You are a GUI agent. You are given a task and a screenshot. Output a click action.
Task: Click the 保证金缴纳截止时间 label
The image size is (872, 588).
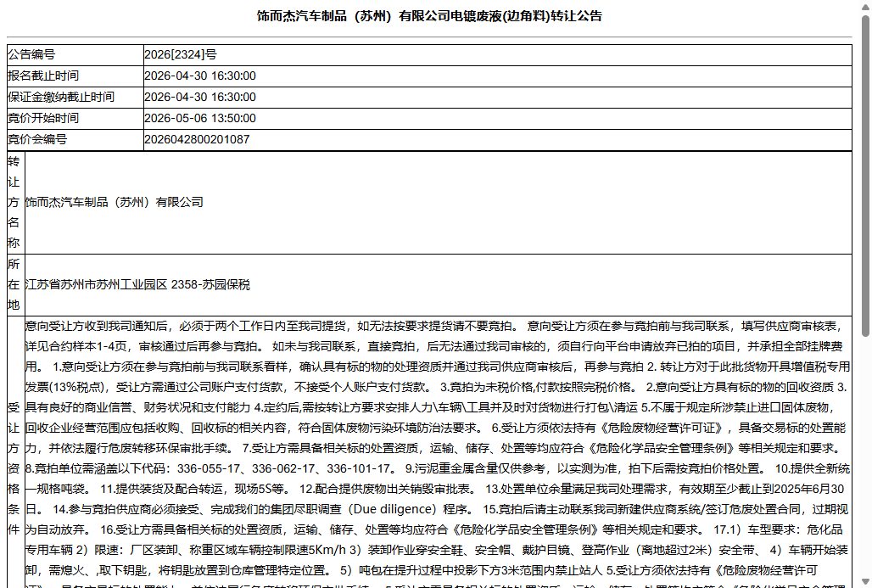(x=60, y=97)
